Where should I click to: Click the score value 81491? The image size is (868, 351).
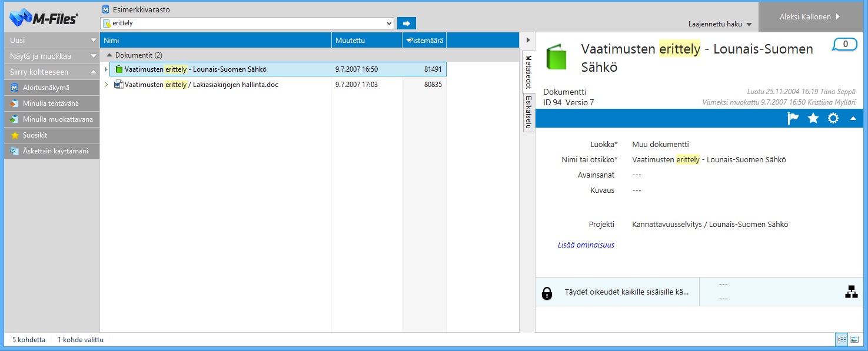433,69
